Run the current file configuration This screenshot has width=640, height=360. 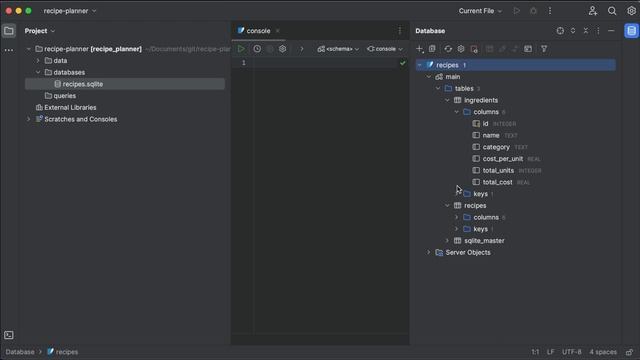(517, 11)
